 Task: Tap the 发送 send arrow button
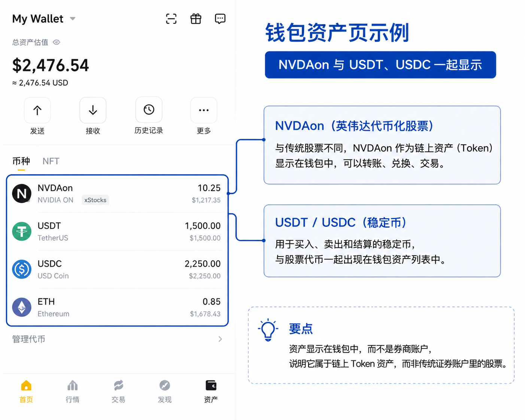37,110
